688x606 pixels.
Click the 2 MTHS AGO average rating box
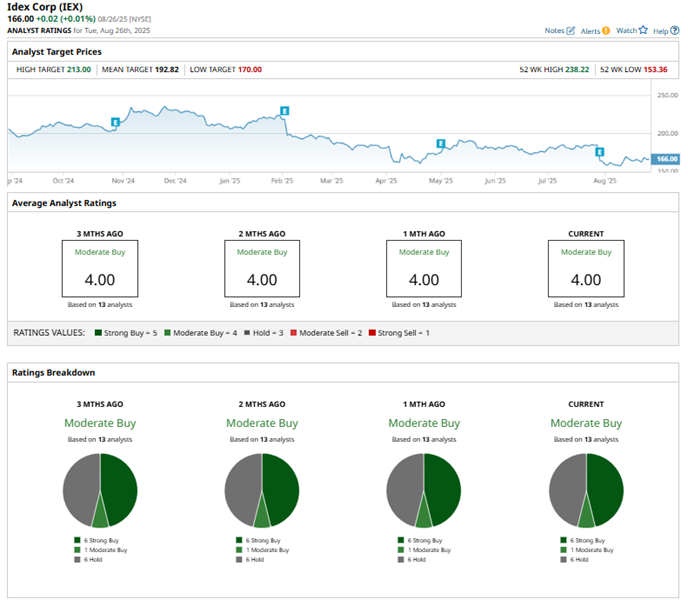[x=262, y=269]
